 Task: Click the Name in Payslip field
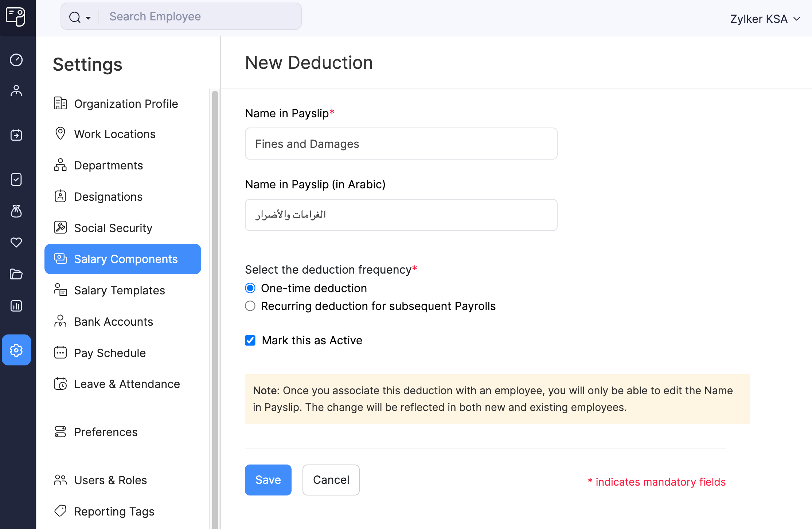[x=401, y=144]
